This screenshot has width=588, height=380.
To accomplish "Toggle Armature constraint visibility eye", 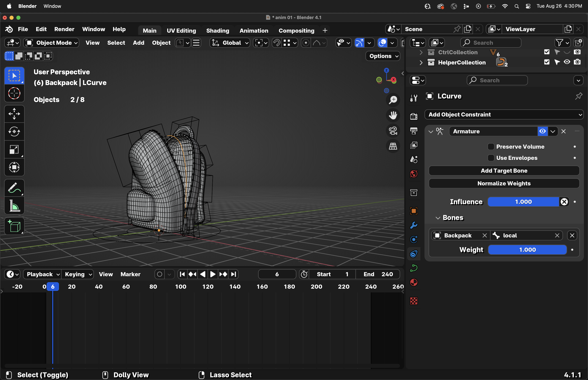I will 542,131.
